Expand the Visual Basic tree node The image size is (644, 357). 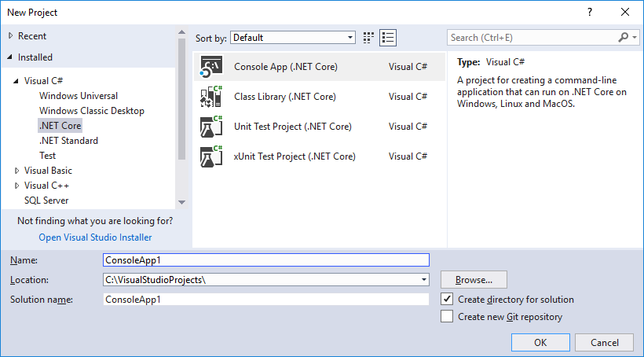click(x=17, y=171)
